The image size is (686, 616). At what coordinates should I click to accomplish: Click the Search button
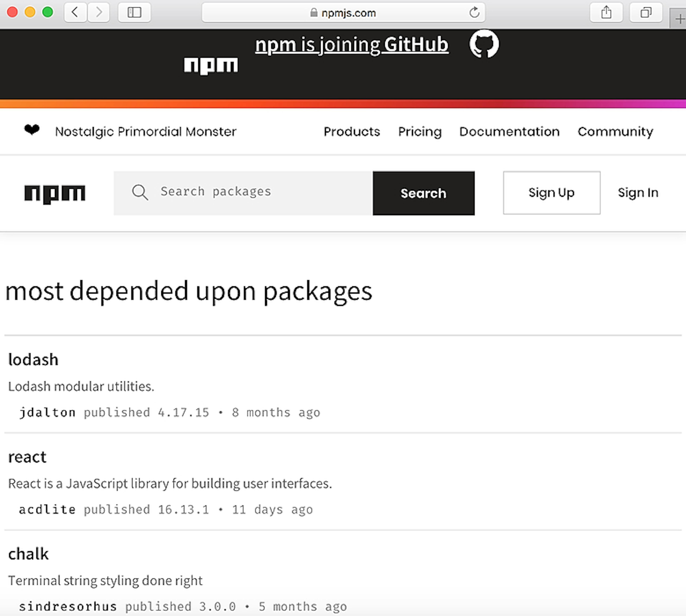click(x=423, y=193)
